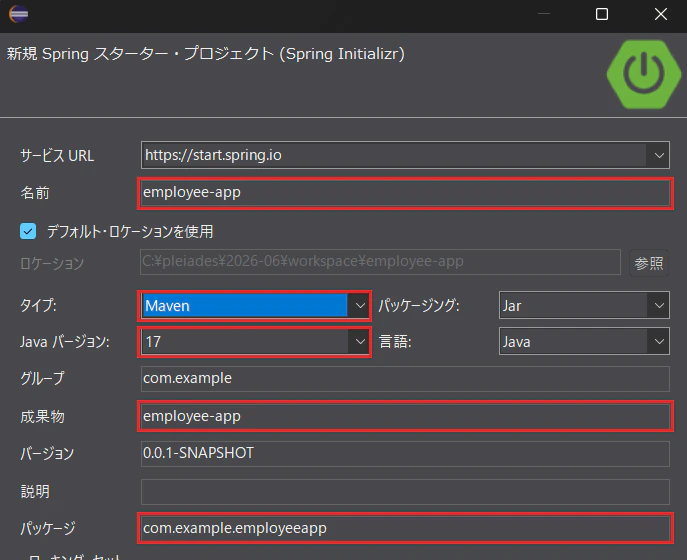Expand the 言語 Java dropdown
Screen dimensions: 687x560
(x=659, y=341)
